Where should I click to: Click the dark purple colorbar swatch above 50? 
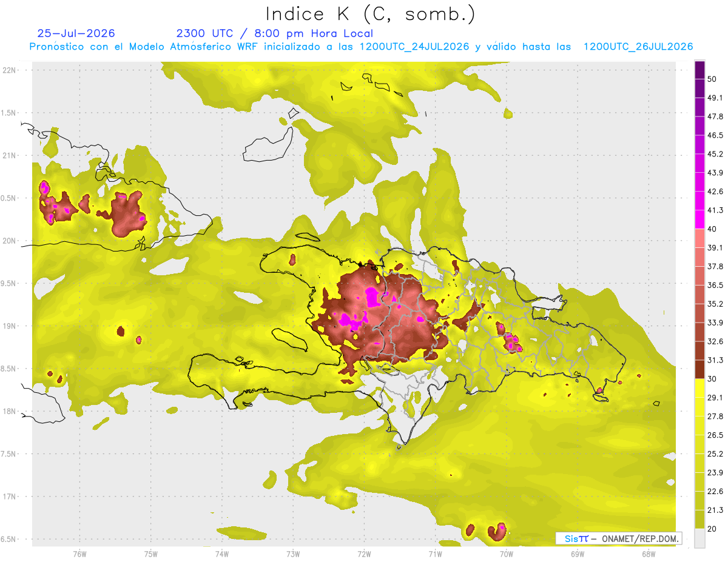[x=699, y=70]
